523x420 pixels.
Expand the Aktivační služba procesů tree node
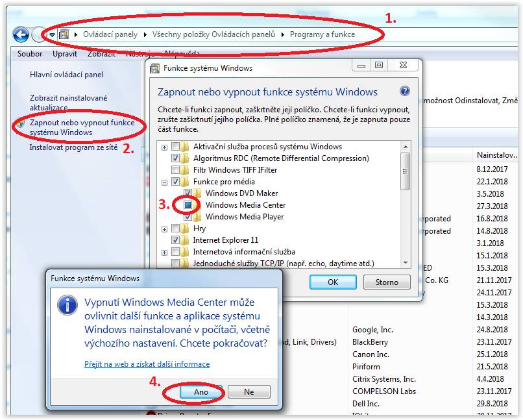click(x=164, y=147)
